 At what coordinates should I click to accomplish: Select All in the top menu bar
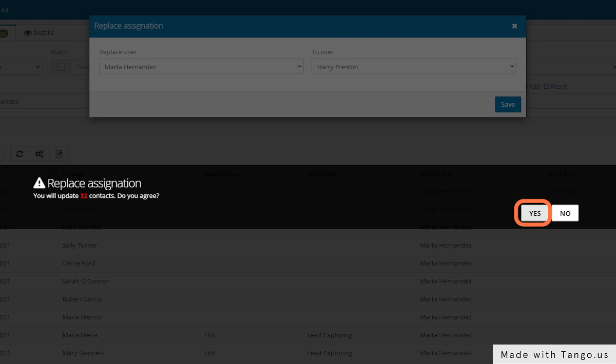tap(5, 9)
